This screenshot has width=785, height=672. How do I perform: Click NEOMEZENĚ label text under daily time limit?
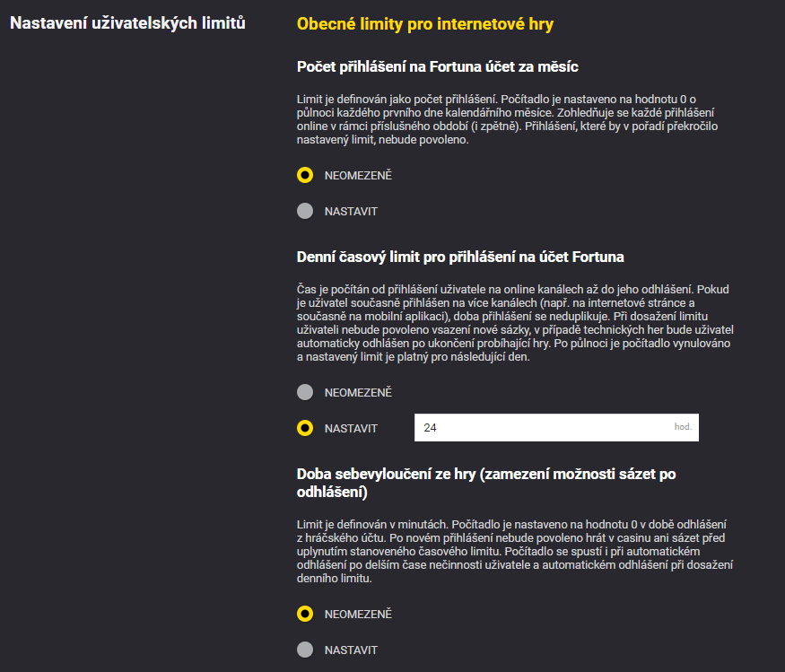358,393
